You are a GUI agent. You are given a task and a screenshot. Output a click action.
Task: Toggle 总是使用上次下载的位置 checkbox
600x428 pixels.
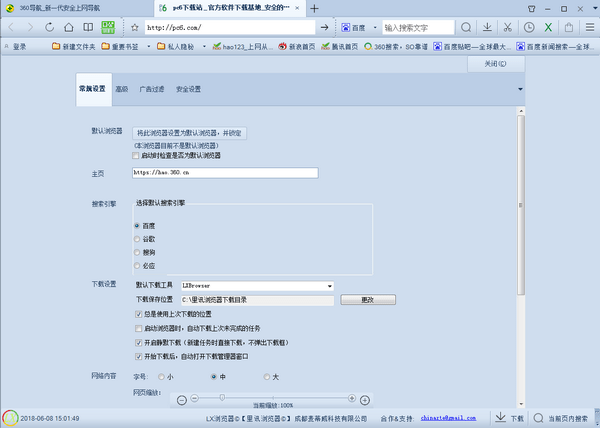(x=138, y=313)
